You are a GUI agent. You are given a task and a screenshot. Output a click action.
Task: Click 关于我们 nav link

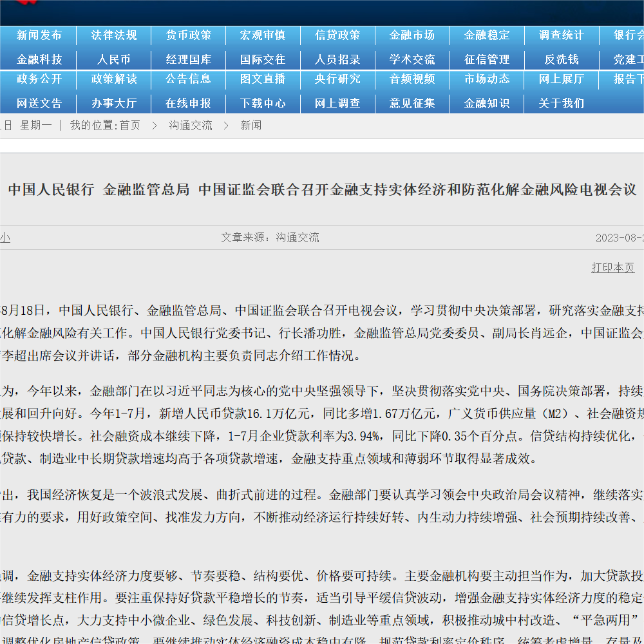[x=562, y=103]
